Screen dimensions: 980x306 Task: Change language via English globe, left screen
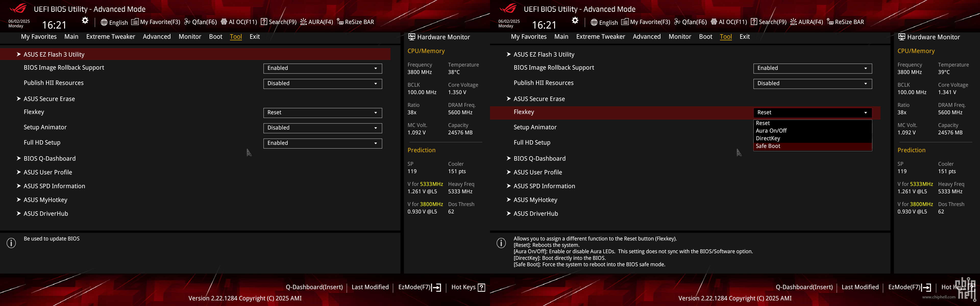[114, 22]
